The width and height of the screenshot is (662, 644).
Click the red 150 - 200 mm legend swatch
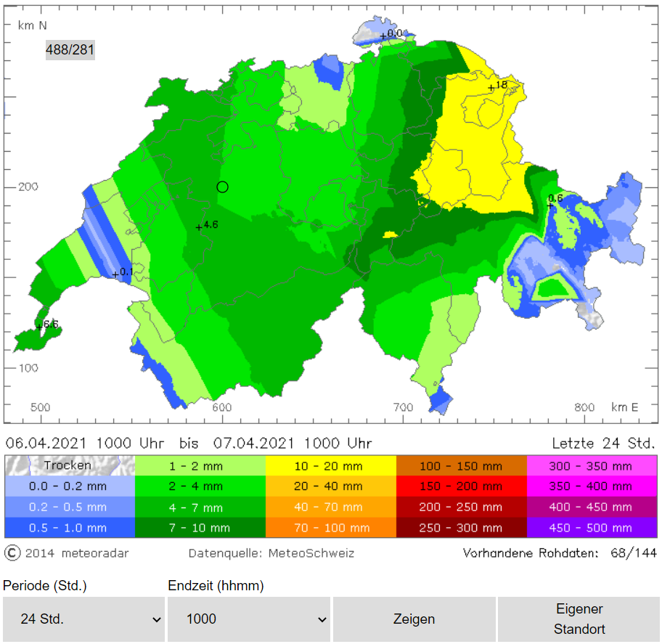point(461,486)
